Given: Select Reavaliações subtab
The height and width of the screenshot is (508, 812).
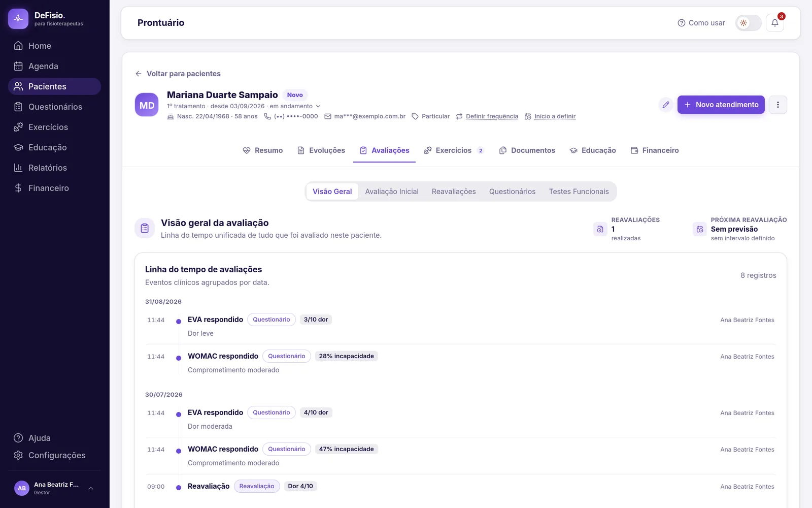Looking at the screenshot, I should click(454, 192).
